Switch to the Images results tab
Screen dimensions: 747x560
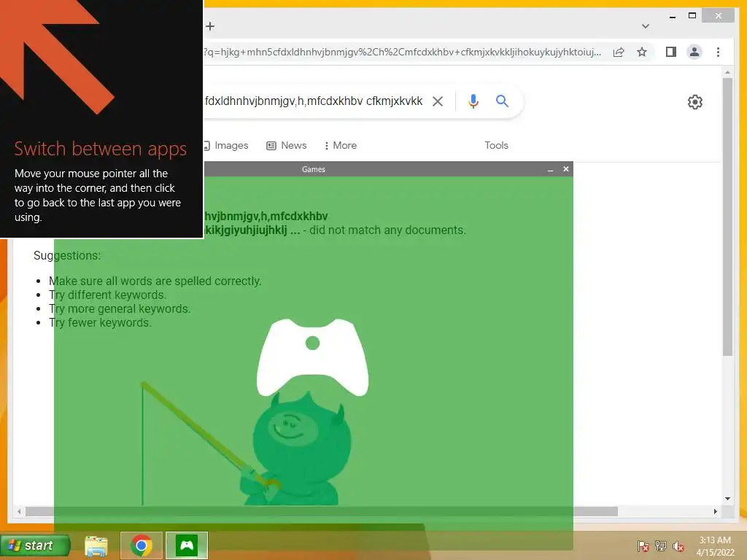227,145
